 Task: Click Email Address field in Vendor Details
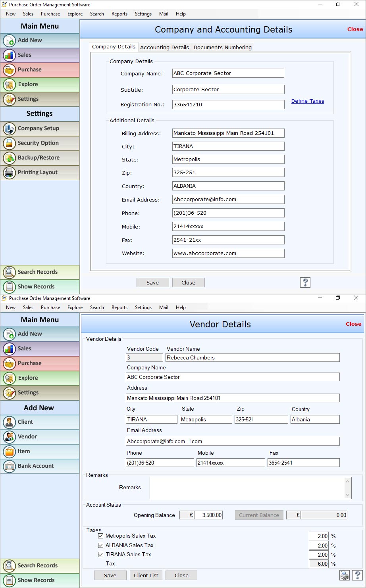pyautogui.click(x=233, y=441)
